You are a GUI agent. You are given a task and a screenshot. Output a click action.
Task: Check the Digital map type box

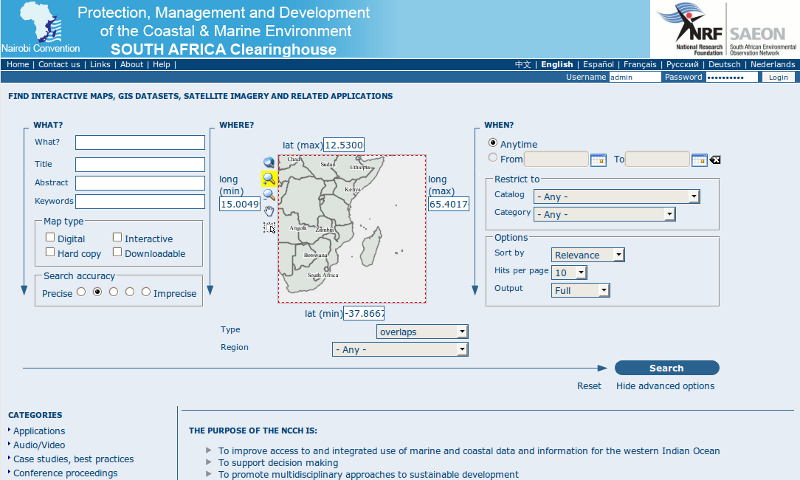click(x=50, y=237)
